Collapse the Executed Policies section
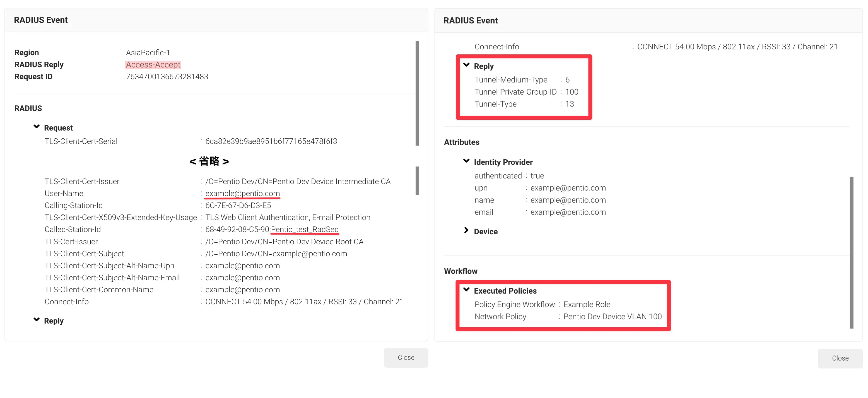Viewport: 868px width, 398px height. point(466,290)
